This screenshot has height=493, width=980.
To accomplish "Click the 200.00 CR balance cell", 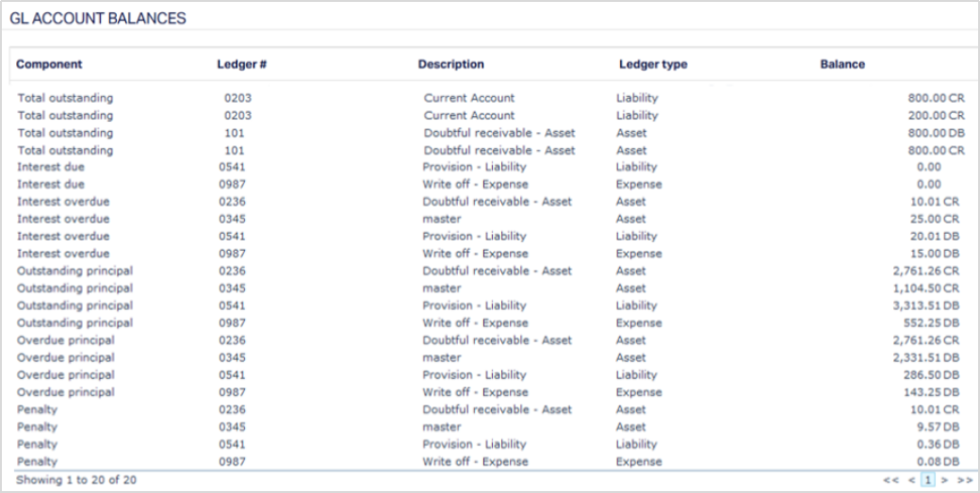I will pyautogui.click(x=930, y=115).
